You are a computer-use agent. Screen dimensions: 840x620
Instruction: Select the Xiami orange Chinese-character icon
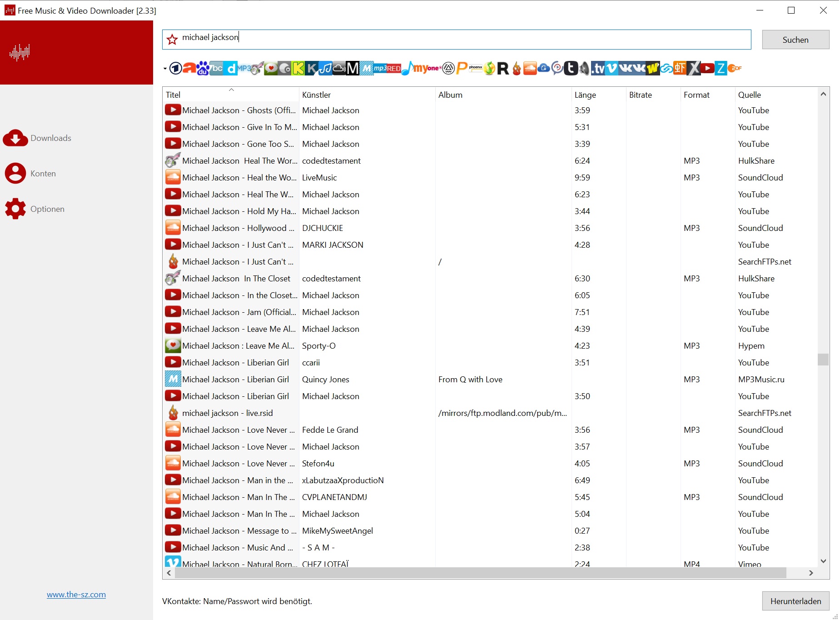click(x=680, y=68)
